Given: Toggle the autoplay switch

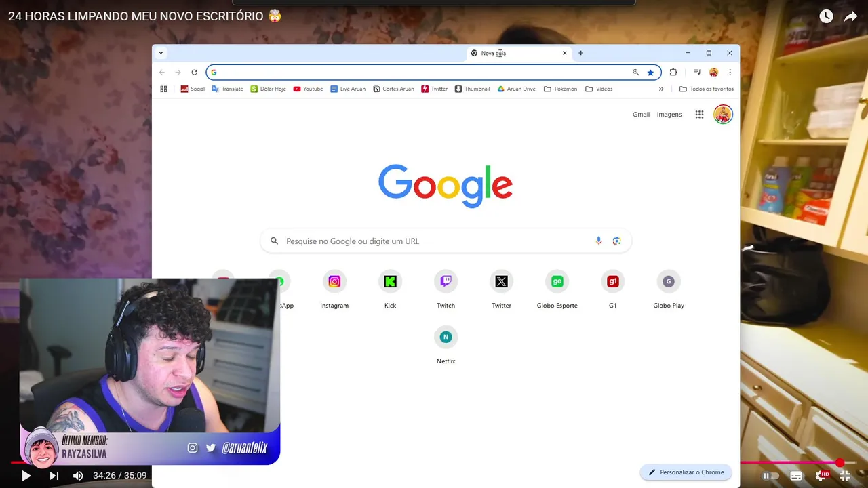Looking at the screenshot, I should (x=770, y=476).
